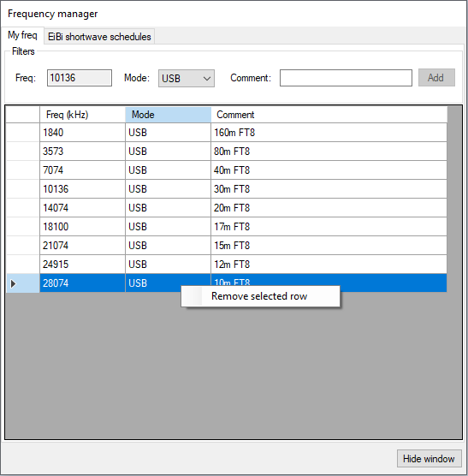The image size is (468, 476).
Task: Click the row header of the 1840 row
Action: coord(23,133)
